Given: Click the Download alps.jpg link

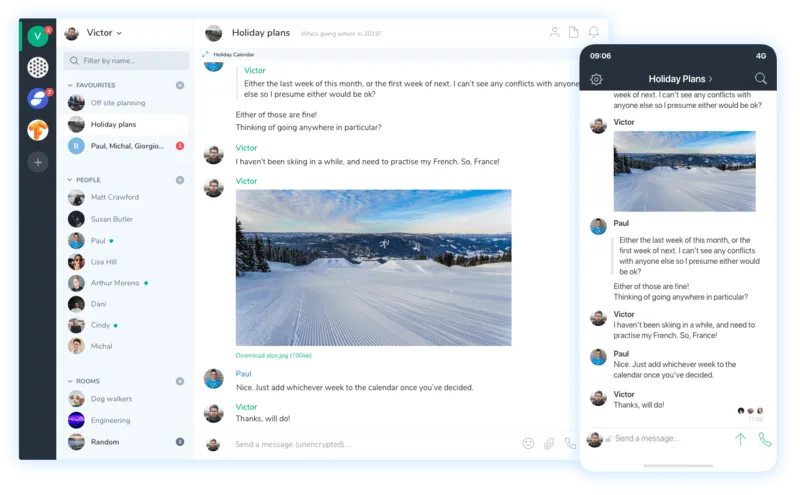Looking at the screenshot, I should [273, 355].
